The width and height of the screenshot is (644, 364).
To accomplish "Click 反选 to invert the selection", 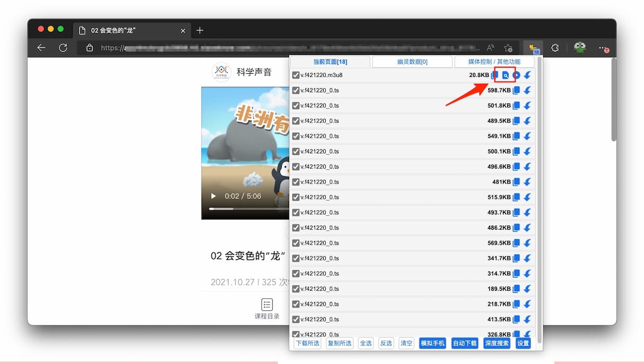I will tap(386, 343).
